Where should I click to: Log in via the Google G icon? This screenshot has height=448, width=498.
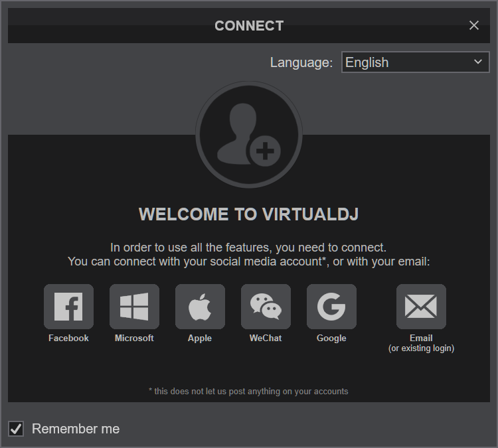pyautogui.click(x=331, y=307)
